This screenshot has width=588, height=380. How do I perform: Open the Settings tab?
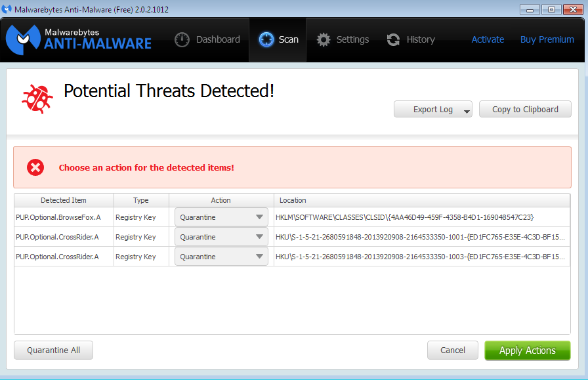click(x=343, y=39)
